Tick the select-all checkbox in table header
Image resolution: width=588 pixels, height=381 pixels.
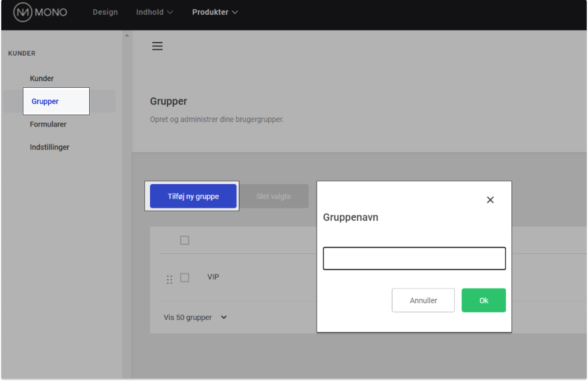click(x=184, y=240)
